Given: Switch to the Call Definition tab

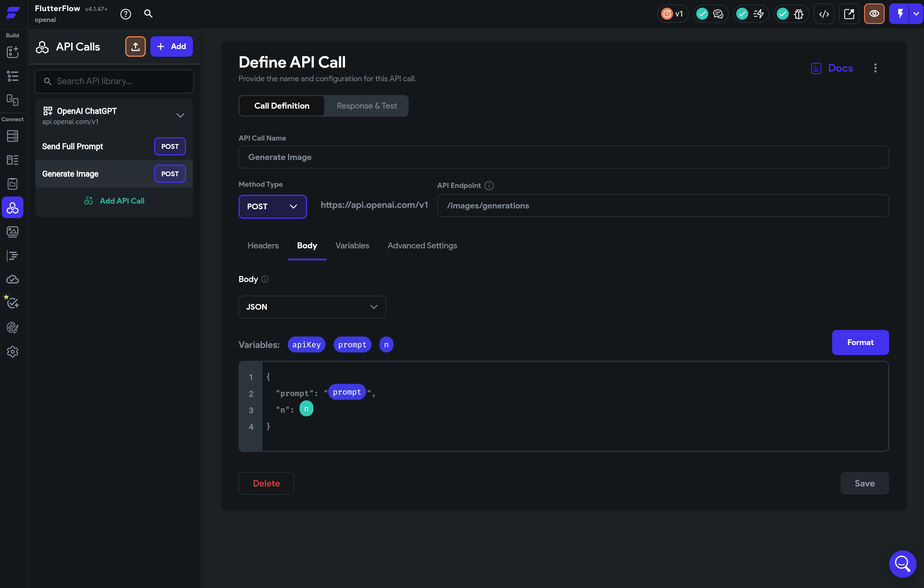Looking at the screenshot, I should coord(282,106).
